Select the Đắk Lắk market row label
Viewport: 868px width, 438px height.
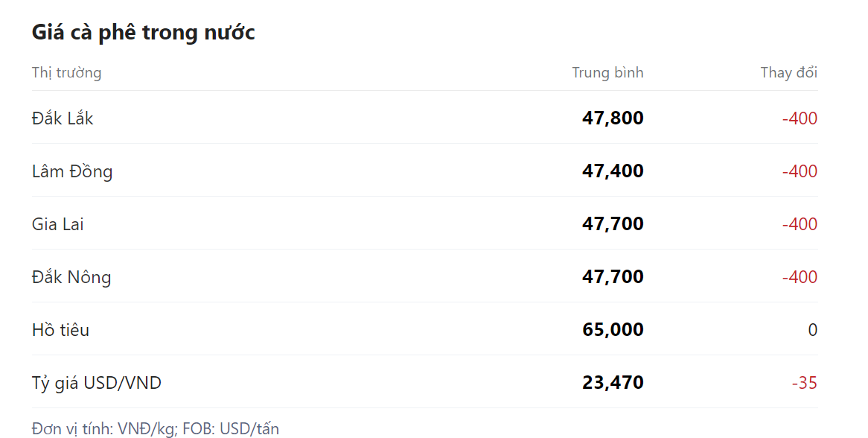63,118
